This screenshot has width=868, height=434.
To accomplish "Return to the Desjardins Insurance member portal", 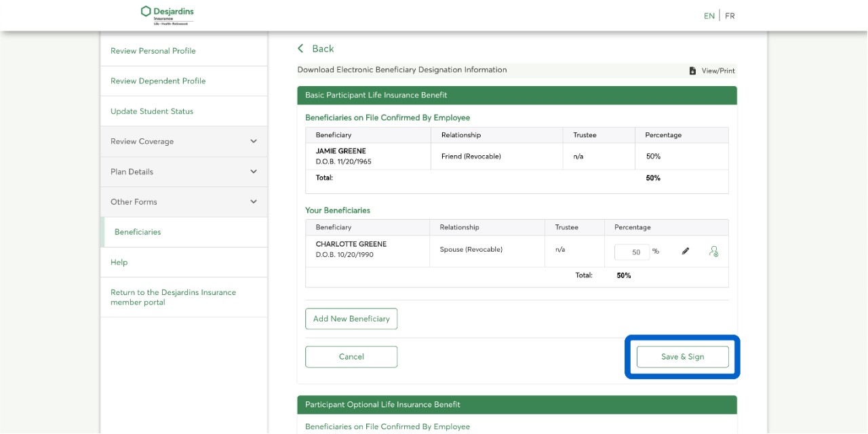I will [173, 298].
